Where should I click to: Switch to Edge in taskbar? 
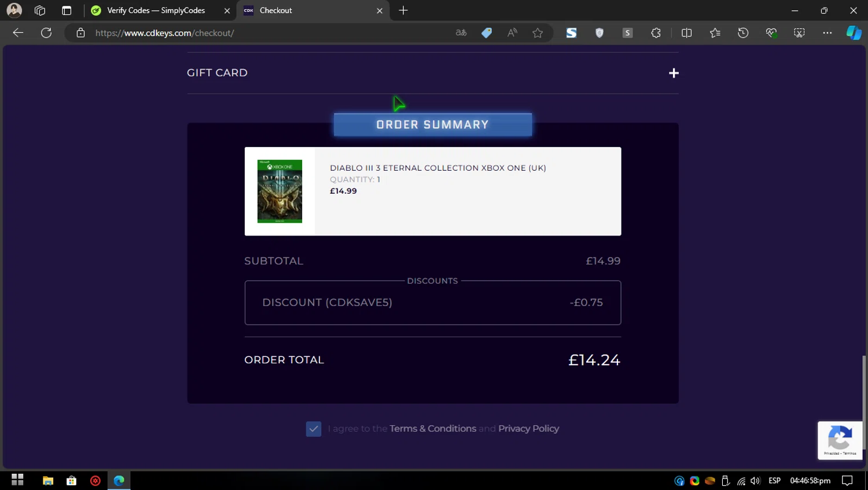coord(119,480)
